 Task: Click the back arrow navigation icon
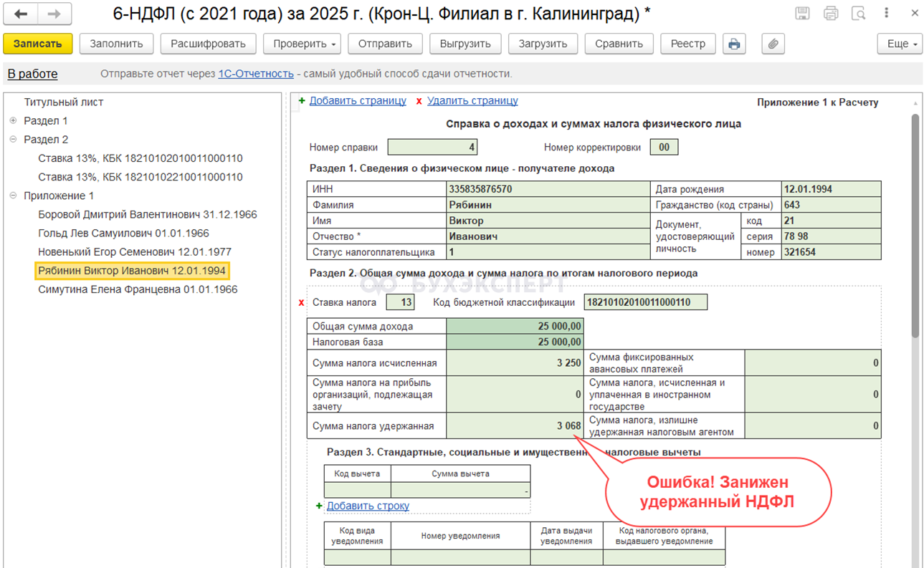[22, 14]
